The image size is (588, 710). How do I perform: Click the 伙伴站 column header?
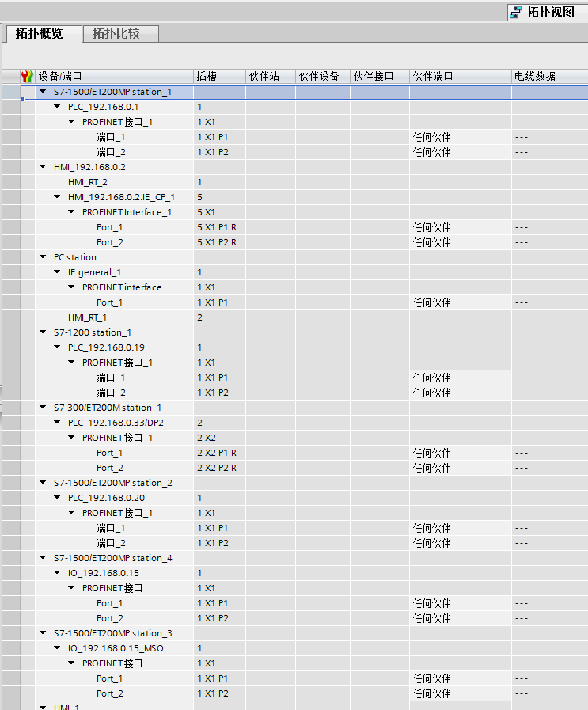[271, 76]
